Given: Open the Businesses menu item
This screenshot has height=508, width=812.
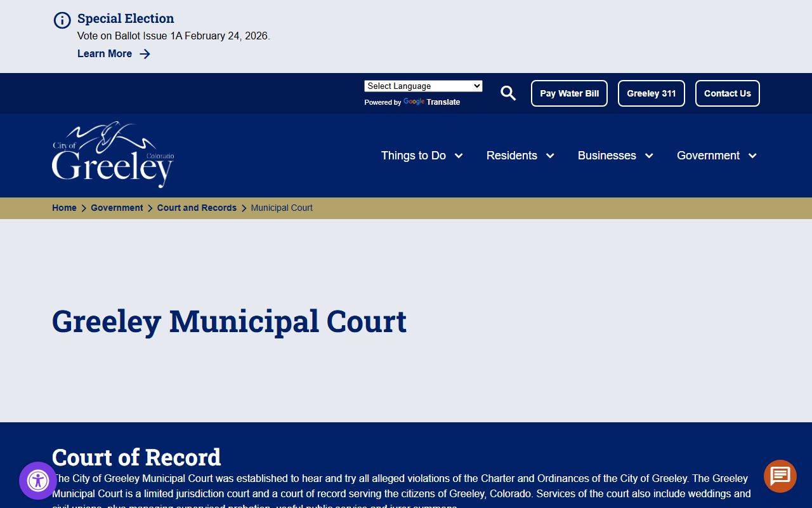Looking at the screenshot, I should (x=607, y=156).
